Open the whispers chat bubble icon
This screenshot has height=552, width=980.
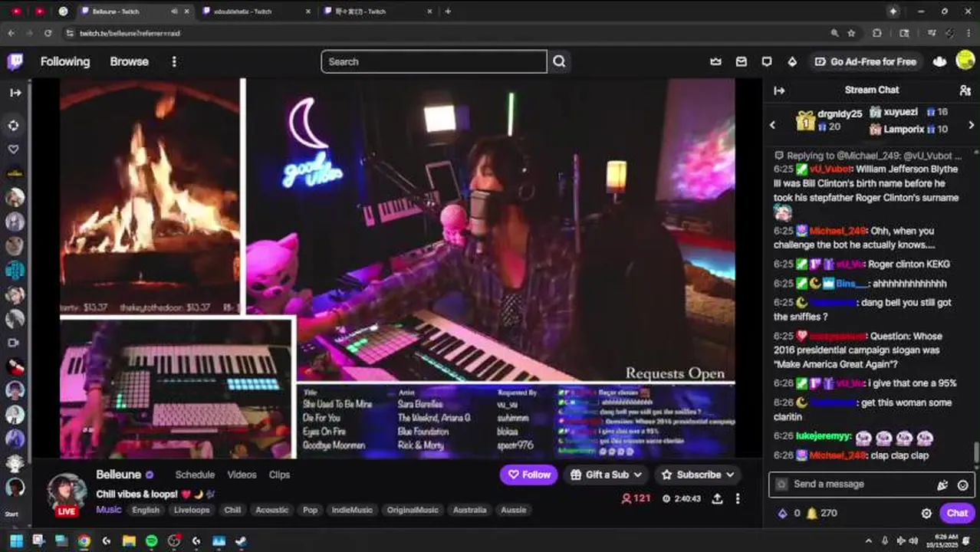click(x=767, y=61)
